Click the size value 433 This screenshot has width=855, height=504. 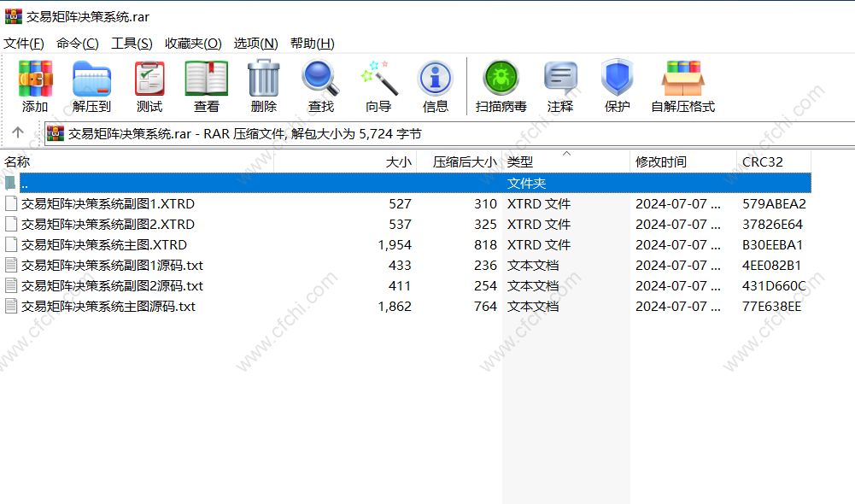[401, 265]
